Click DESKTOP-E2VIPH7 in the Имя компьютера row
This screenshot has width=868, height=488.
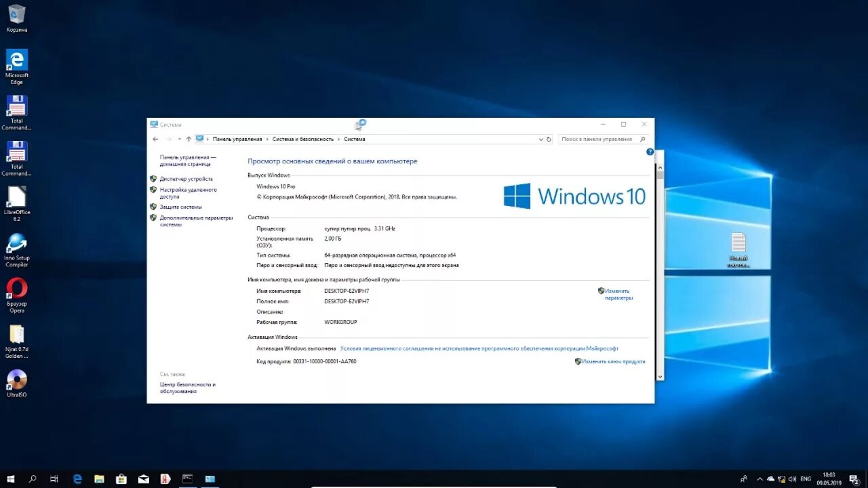pyautogui.click(x=347, y=291)
